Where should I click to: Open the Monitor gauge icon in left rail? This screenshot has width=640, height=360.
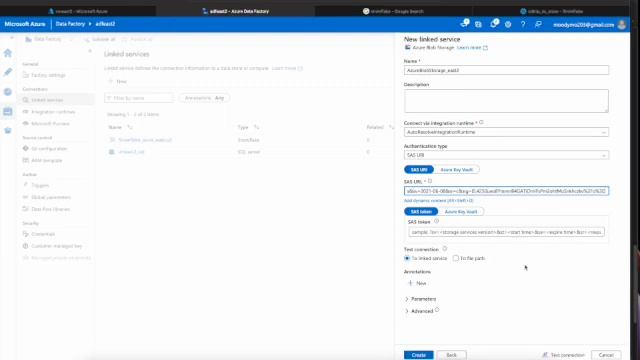point(8,92)
